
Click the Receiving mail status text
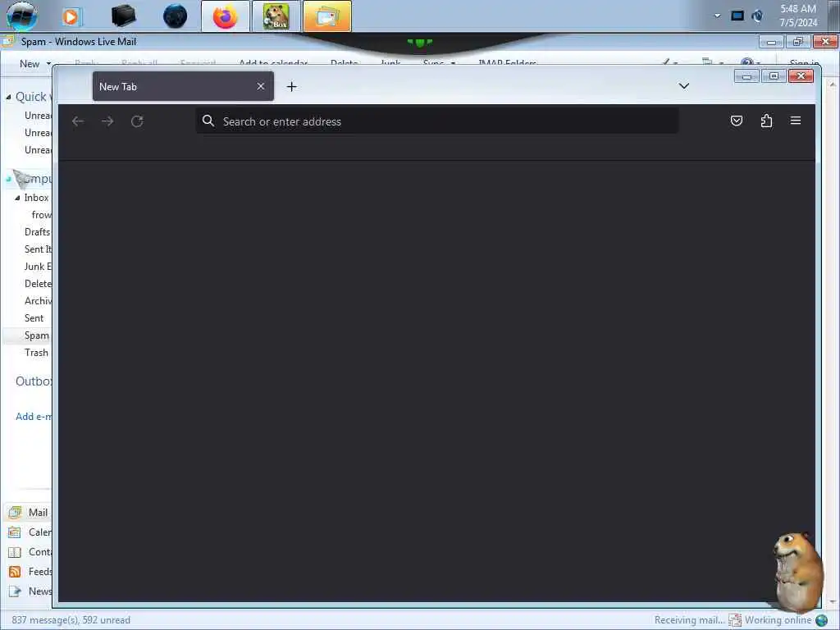(689, 620)
